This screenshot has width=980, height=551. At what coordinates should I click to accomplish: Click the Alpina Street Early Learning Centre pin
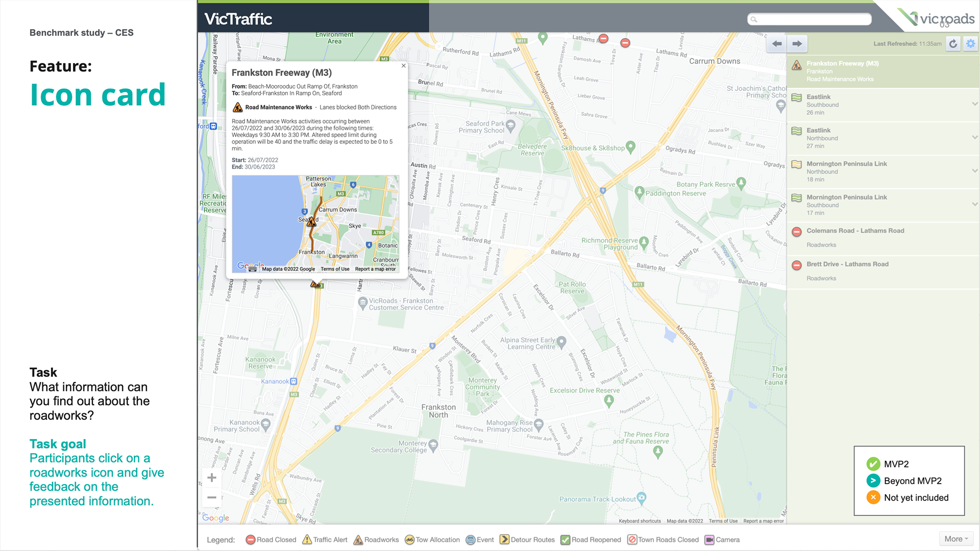click(x=561, y=342)
